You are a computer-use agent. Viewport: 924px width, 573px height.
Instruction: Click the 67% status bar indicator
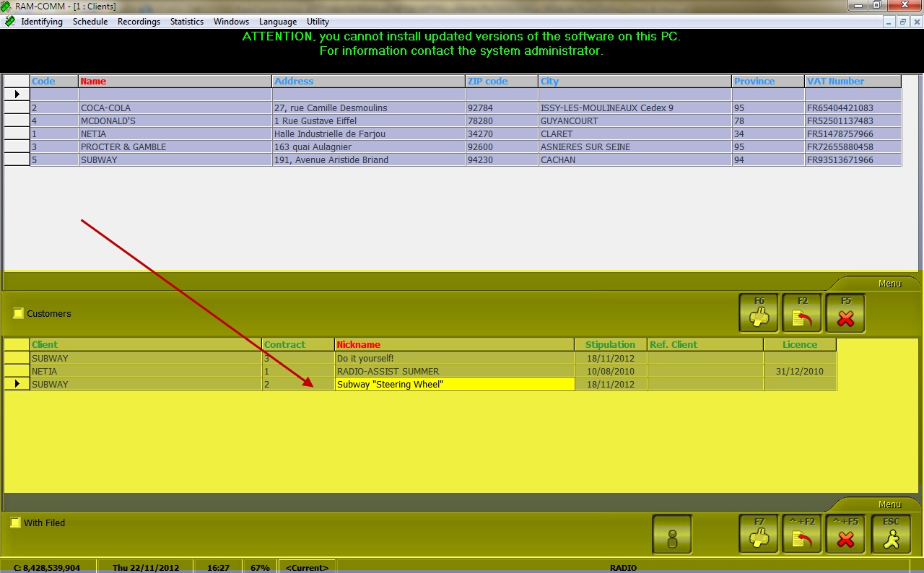click(260, 568)
